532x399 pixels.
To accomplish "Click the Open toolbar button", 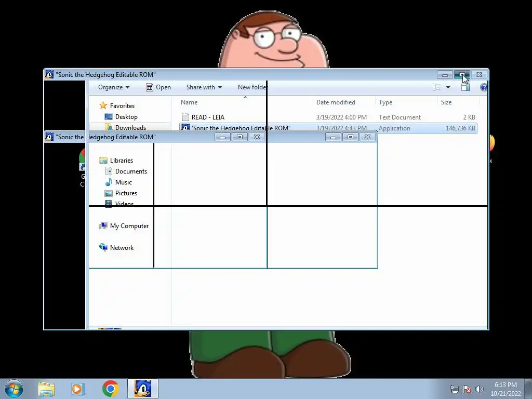I will 158,87.
